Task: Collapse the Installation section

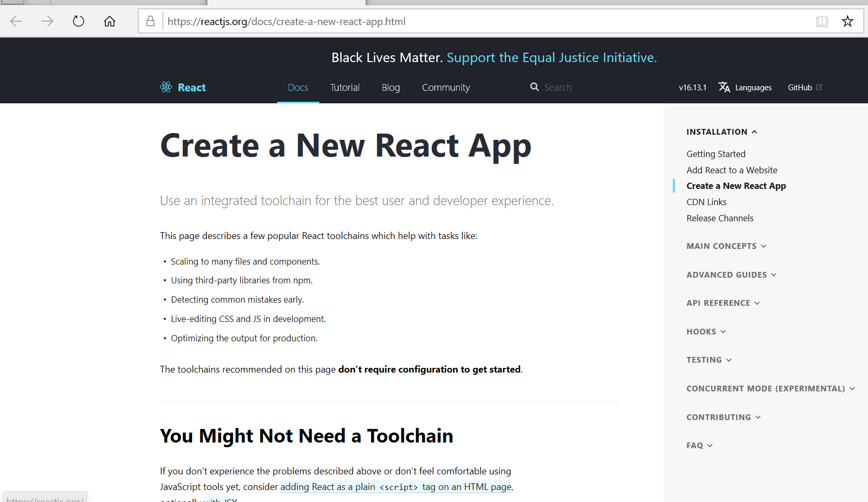Action: pyautogui.click(x=722, y=132)
